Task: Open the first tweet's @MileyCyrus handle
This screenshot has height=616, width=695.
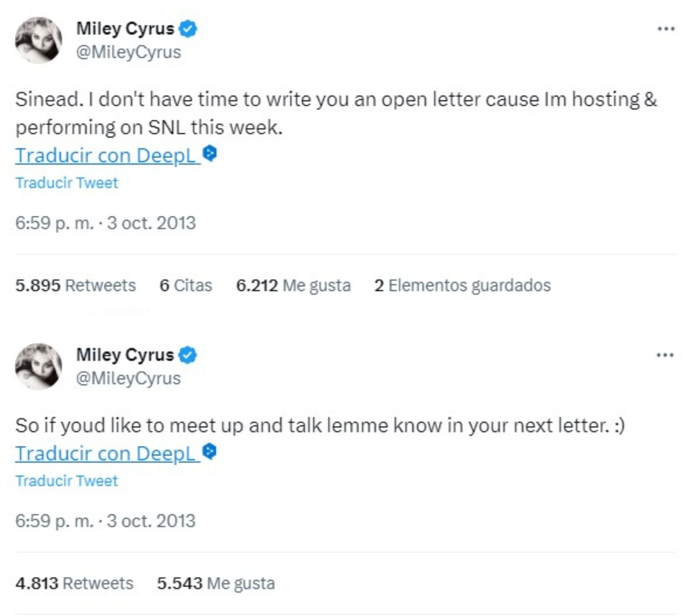Action: point(129,52)
